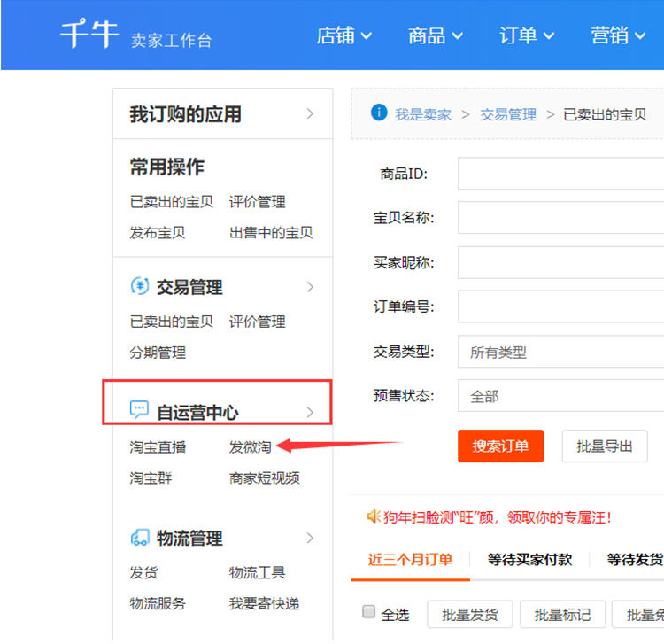Open the 营销 dropdown menu
664x644 pixels.
click(x=618, y=35)
